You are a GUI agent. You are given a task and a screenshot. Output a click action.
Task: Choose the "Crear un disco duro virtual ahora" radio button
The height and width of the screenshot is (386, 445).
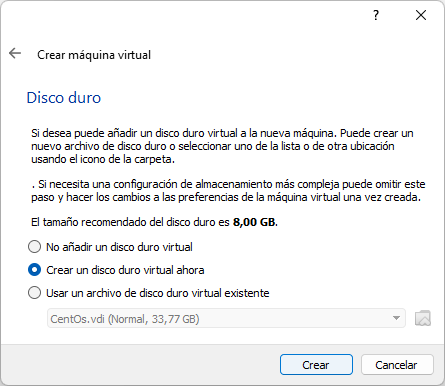pos(34,270)
